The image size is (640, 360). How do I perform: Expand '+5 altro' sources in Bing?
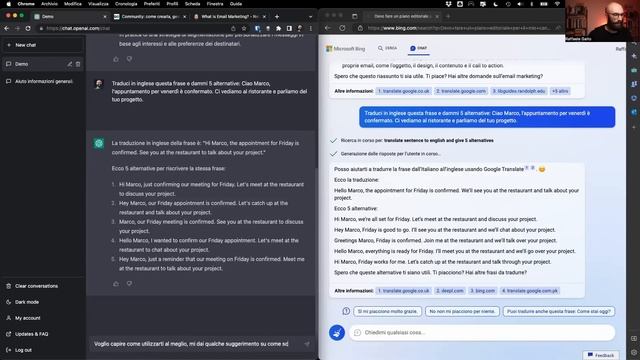560,91
